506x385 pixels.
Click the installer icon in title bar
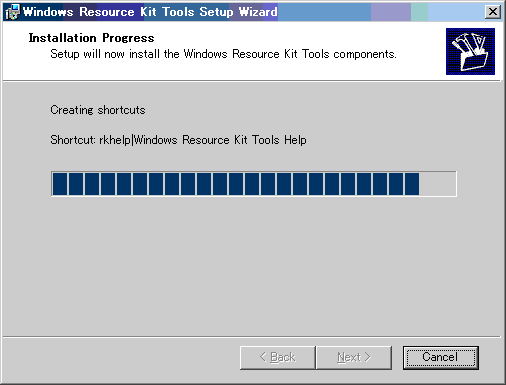pos(13,12)
